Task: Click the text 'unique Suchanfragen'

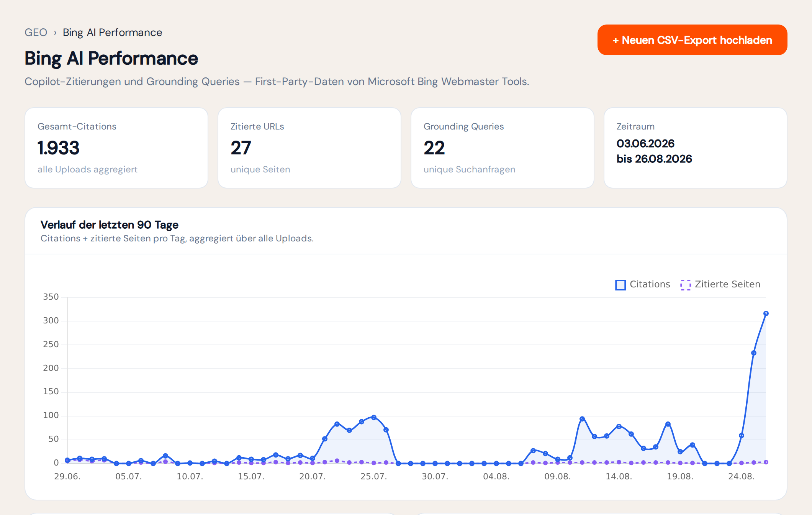Action: (470, 169)
